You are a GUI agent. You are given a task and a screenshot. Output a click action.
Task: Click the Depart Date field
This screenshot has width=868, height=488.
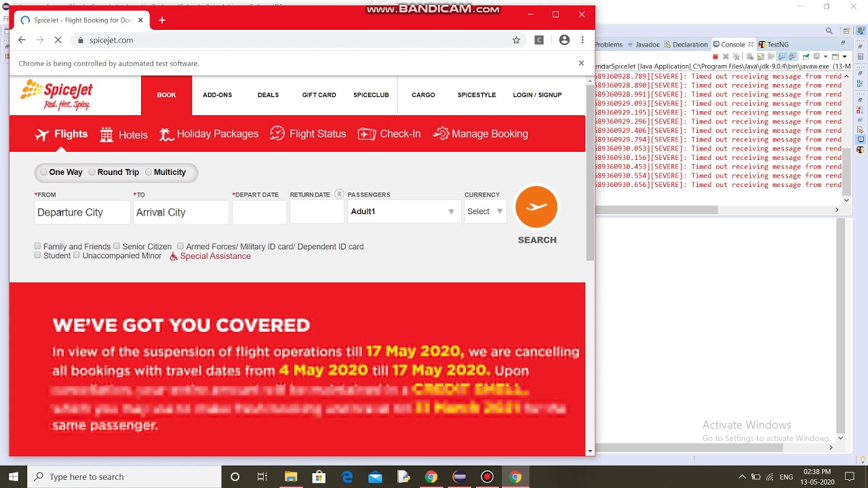coord(260,212)
